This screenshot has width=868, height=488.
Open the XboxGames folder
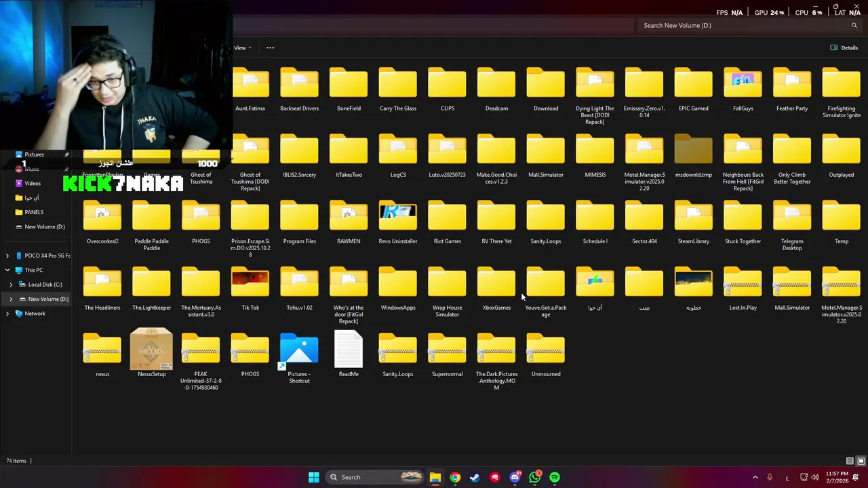tap(496, 289)
